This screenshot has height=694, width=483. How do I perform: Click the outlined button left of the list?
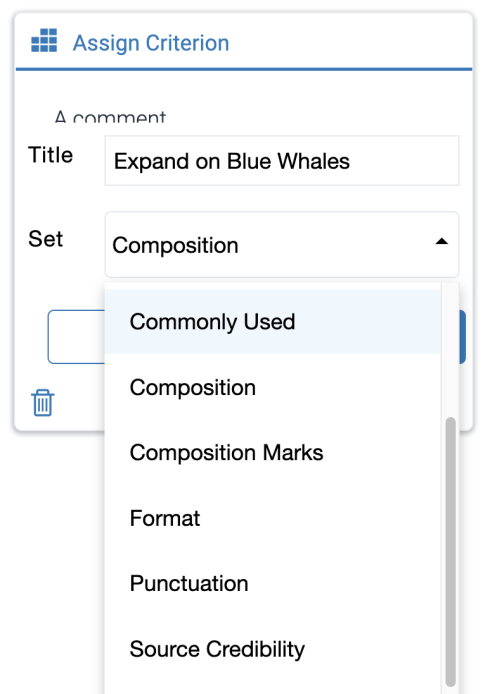(76, 337)
